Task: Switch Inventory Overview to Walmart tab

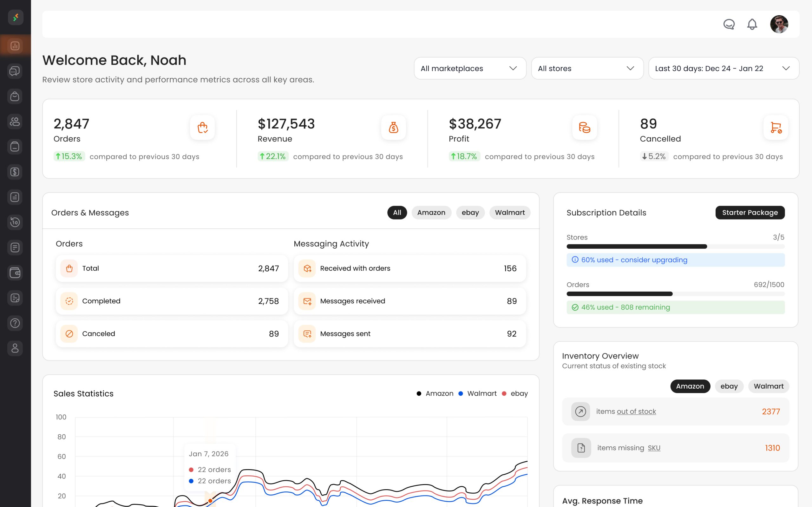Action: coord(768,386)
